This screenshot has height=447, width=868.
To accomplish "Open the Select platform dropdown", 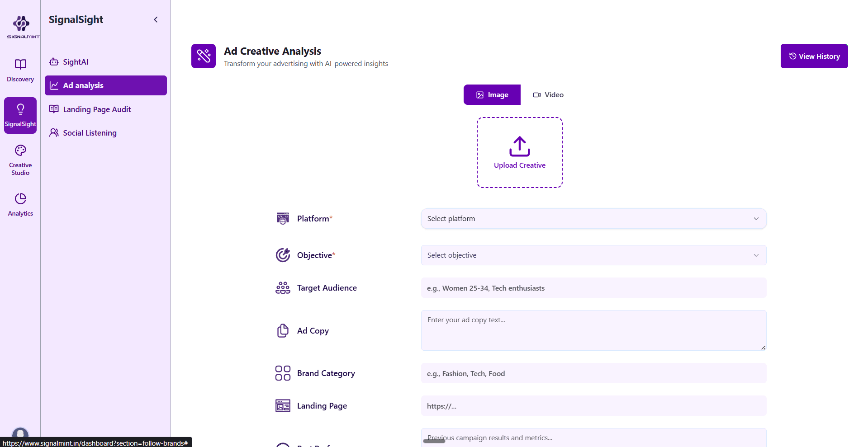I will point(593,218).
